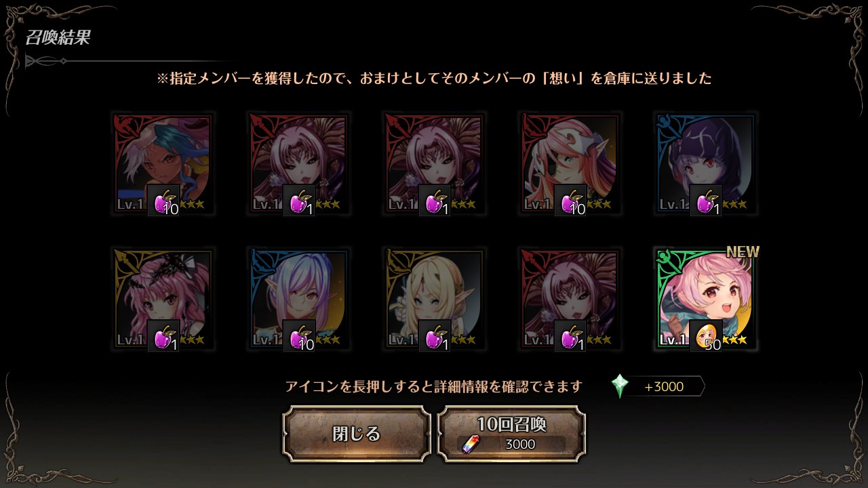Viewport: 868px width, 488px height.
Task: Choose the blonde elf in gold frame
Action: [x=434, y=299]
